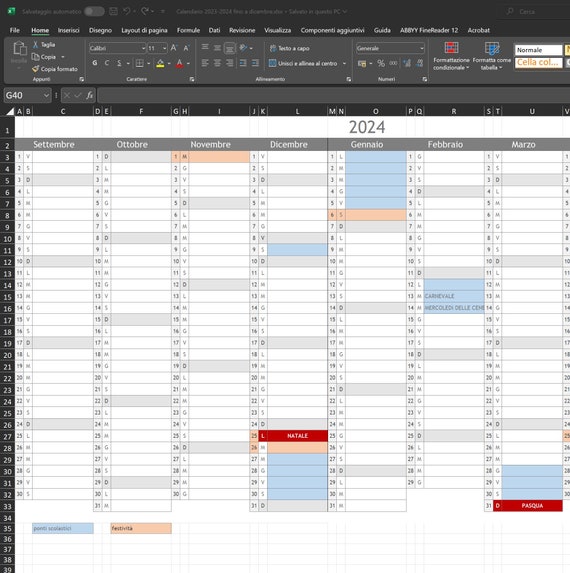
Task: Click the Bold (G) formatting icon
Action: point(95,63)
